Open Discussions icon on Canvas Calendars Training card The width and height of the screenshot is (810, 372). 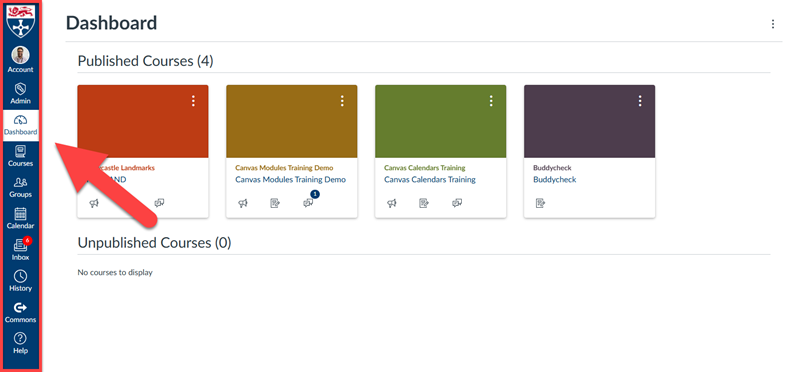pos(457,203)
